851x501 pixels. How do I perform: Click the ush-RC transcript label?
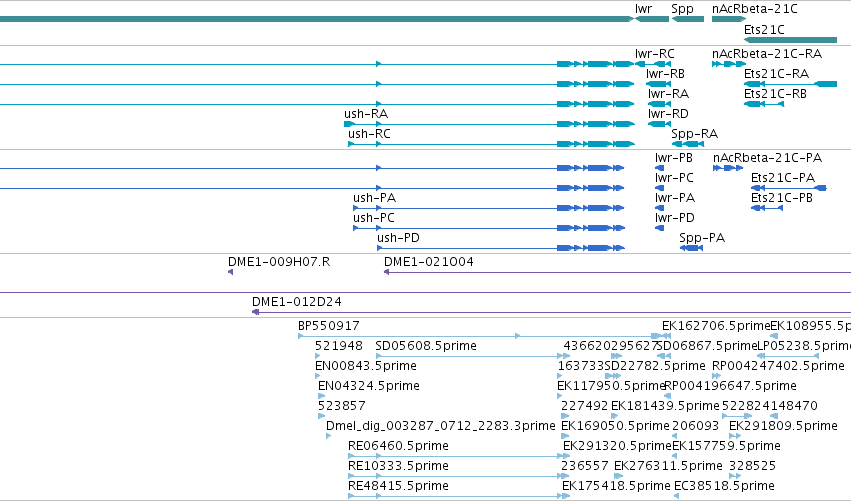[369, 134]
